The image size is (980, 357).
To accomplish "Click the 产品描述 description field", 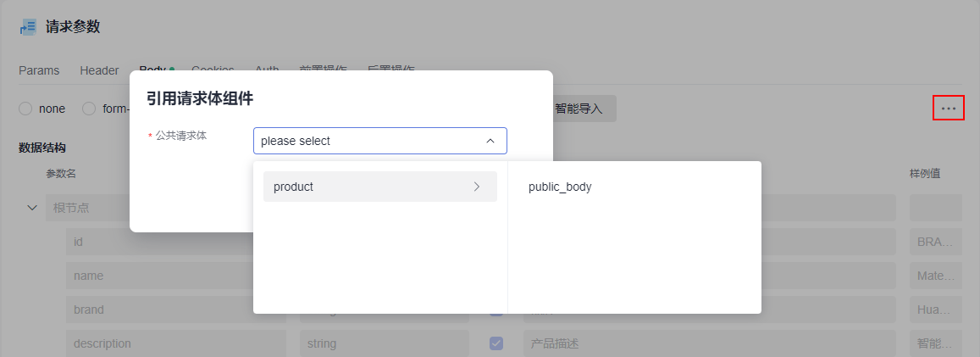I will 709,343.
